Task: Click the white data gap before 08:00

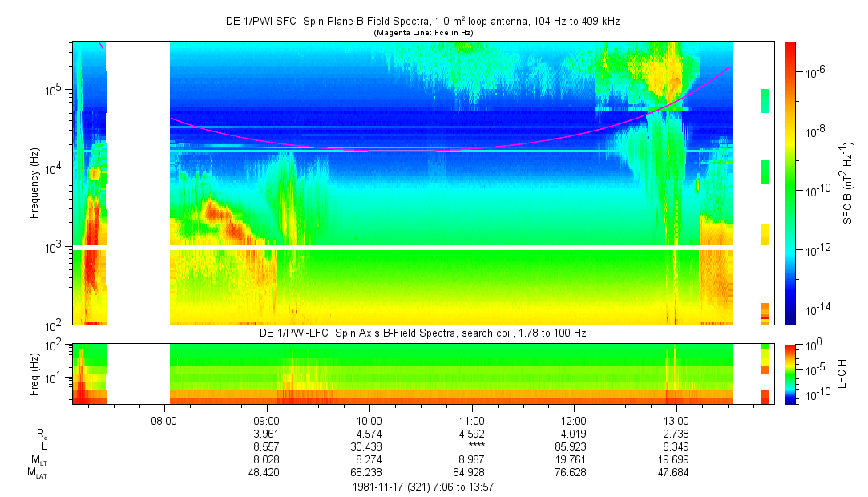Action: [138, 183]
